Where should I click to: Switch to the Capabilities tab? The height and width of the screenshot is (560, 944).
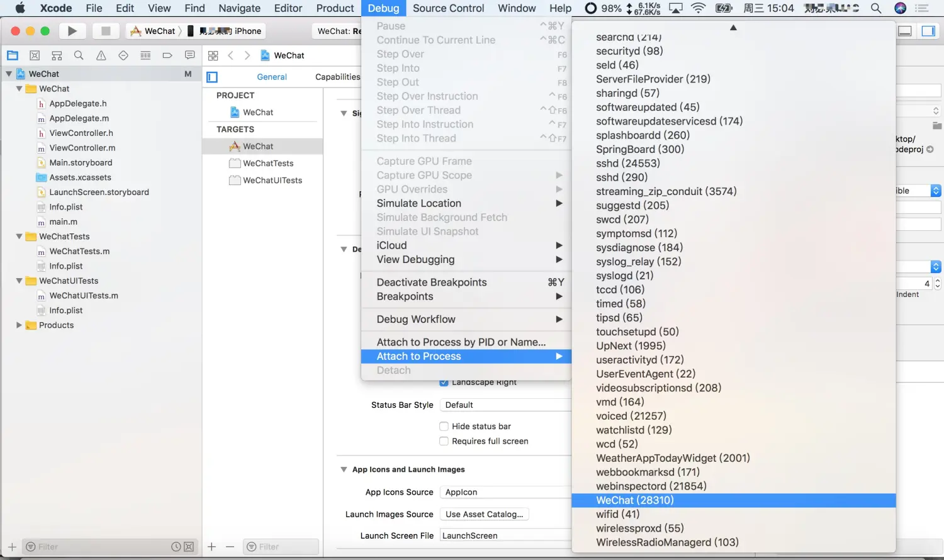pyautogui.click(x=338, y=77)
